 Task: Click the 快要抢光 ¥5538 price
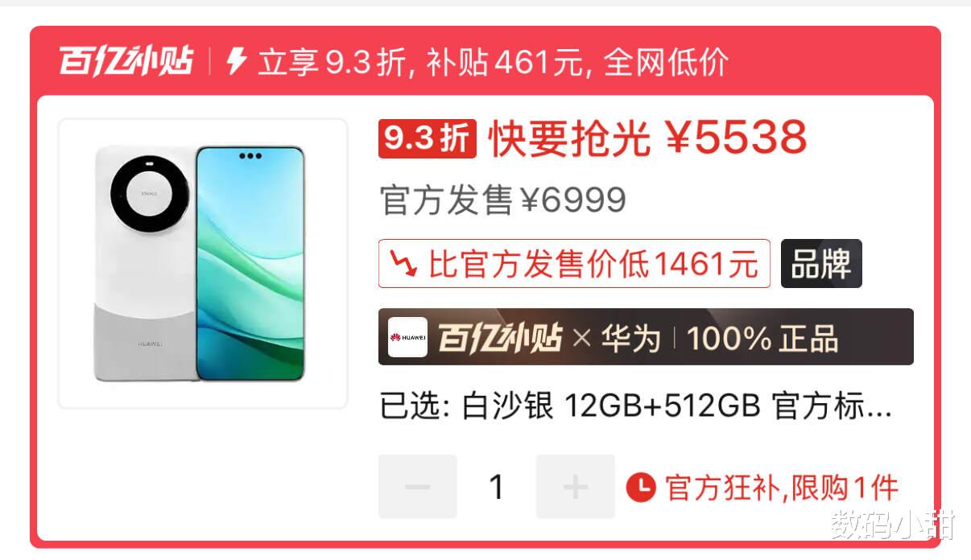(x=648, y=139)
